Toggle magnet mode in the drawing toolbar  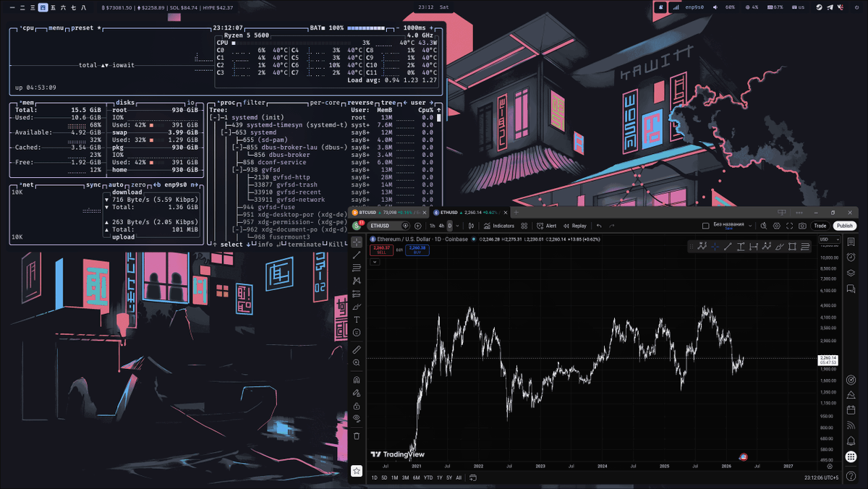pos(356,379)
